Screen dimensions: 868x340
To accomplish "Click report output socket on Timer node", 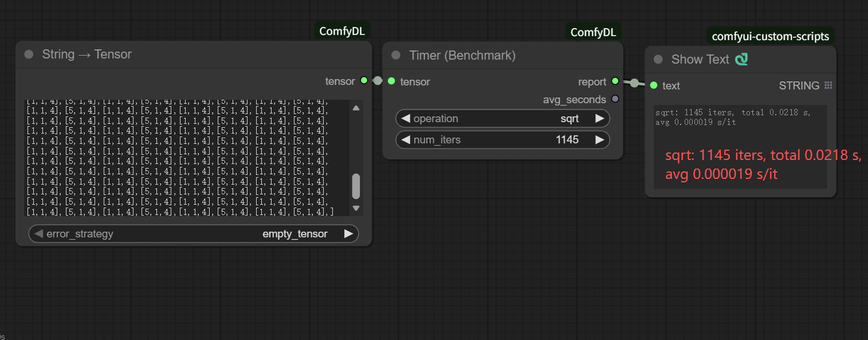I will (615, 81).
